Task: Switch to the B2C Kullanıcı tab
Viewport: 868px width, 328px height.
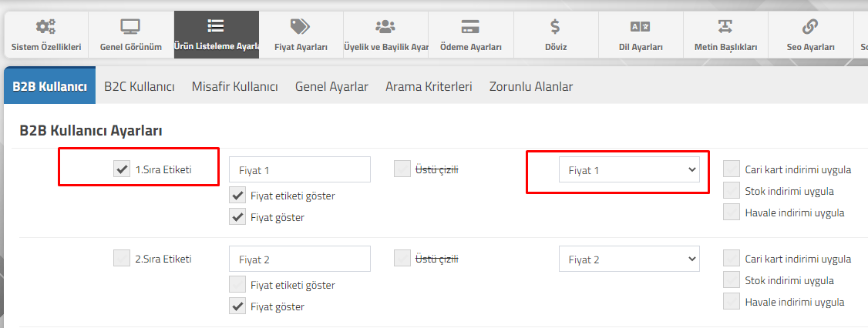Action: pos(140,87)
